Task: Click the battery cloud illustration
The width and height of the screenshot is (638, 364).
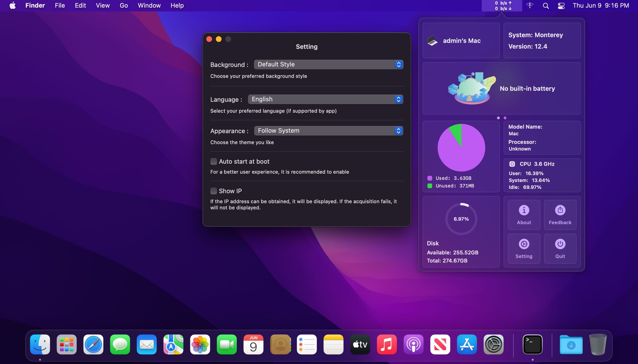Action: [472, 88]
